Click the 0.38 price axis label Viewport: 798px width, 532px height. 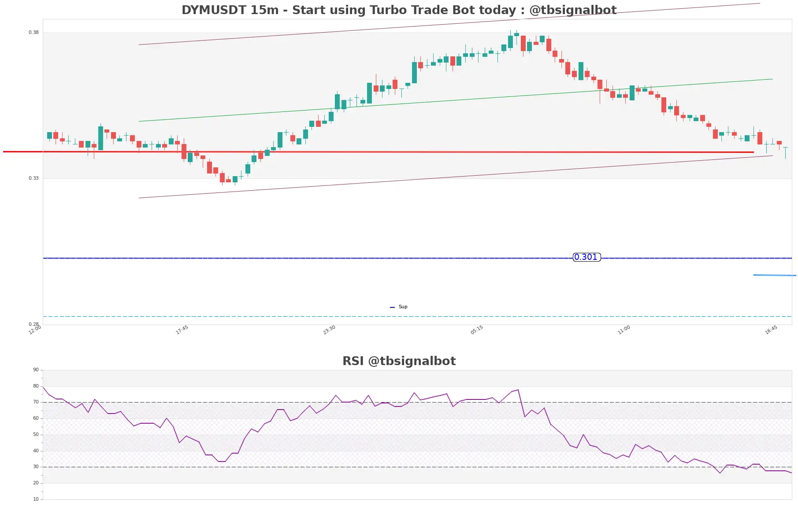pos(33,33)
